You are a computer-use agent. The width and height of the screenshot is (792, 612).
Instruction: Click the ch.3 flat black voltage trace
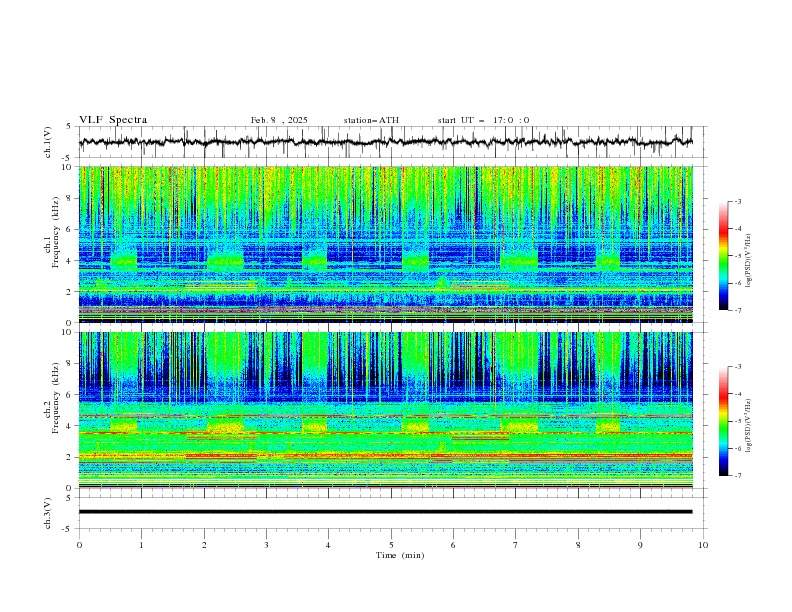(386, 512)
